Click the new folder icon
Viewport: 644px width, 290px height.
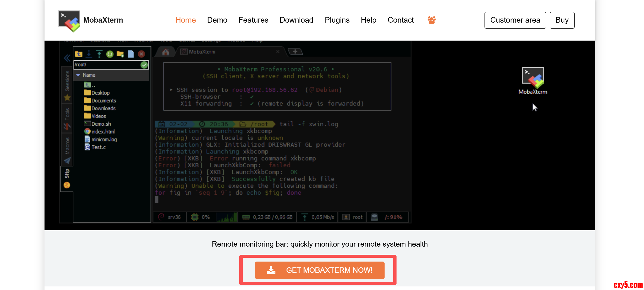pyautogui.click(x=120, y=54)
